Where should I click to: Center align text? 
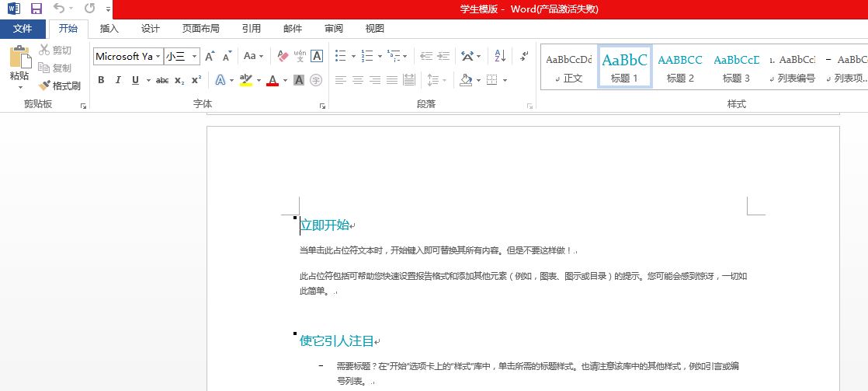358,80
